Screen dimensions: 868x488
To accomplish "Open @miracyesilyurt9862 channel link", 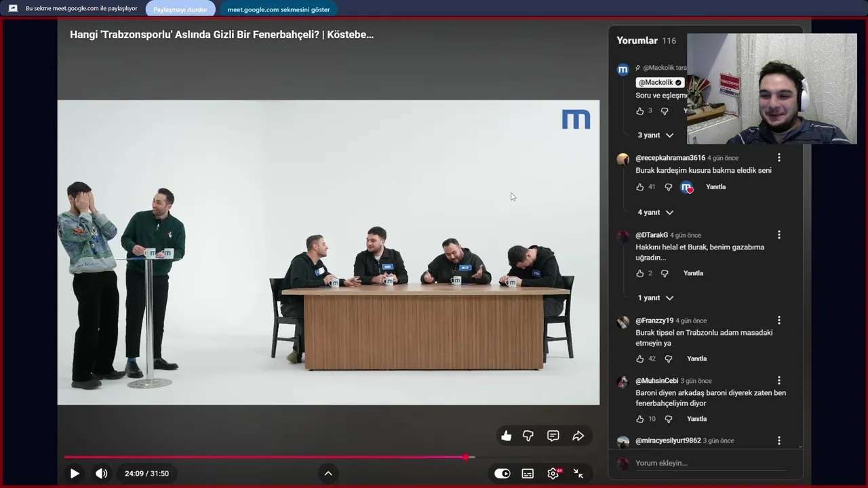I will 668,441.
